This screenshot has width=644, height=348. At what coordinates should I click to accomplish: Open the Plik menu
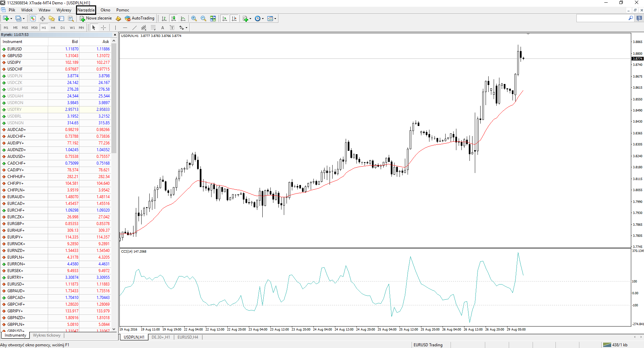tap(12, 10)
